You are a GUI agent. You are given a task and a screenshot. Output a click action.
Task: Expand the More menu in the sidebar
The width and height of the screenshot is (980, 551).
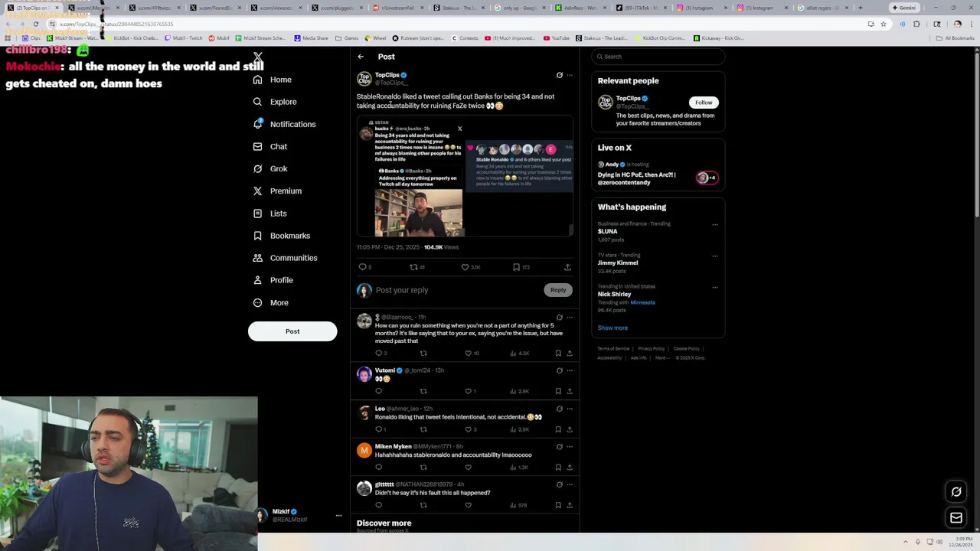click(270, 302)
